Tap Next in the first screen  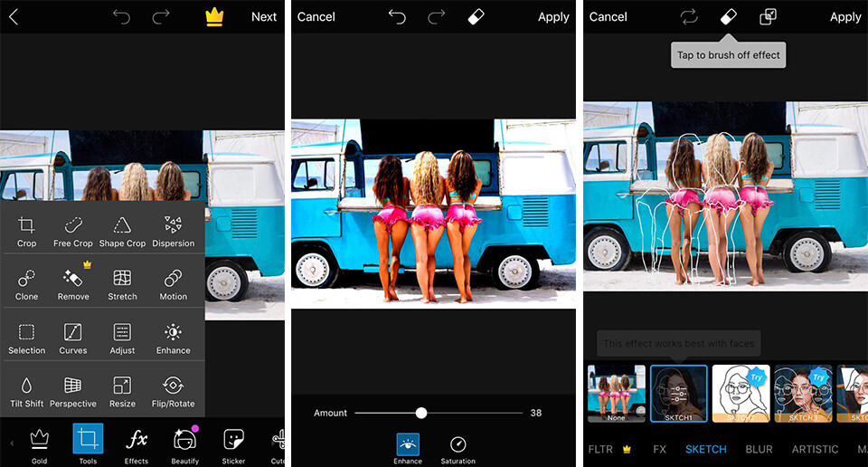263,17
